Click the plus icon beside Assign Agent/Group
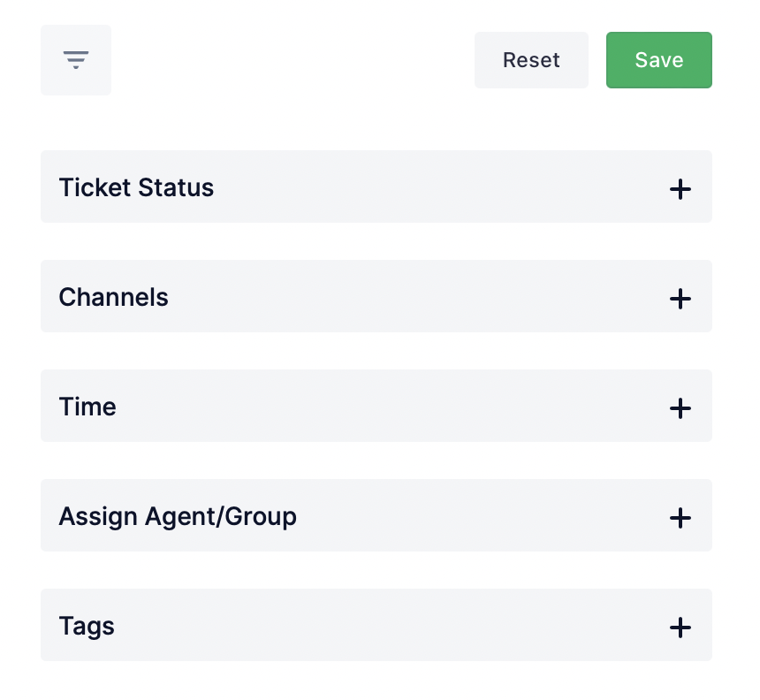 tap(680, 517)
